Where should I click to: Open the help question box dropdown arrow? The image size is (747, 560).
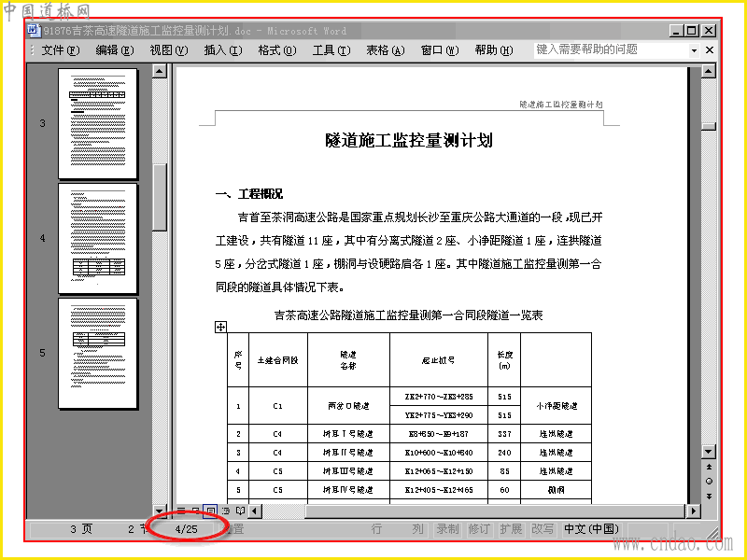tap(694, 50)
